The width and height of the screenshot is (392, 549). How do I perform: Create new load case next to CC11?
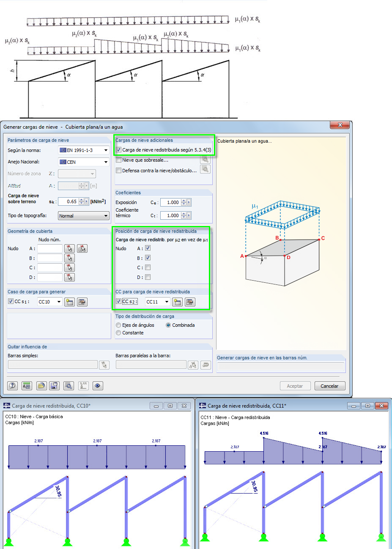click(177, 302)
